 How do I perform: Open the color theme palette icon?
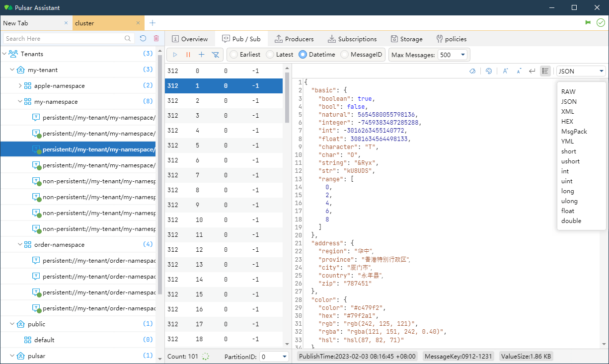(489, 71)
